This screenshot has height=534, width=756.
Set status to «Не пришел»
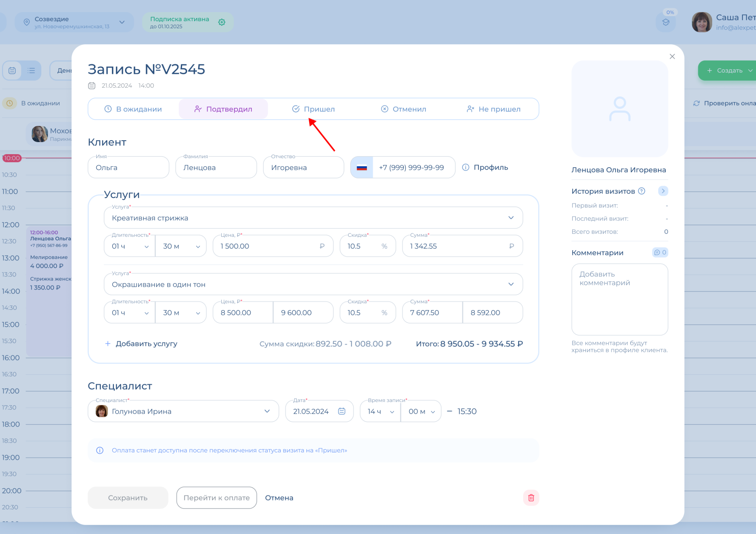pyautogui.click(x=493, y=109)
